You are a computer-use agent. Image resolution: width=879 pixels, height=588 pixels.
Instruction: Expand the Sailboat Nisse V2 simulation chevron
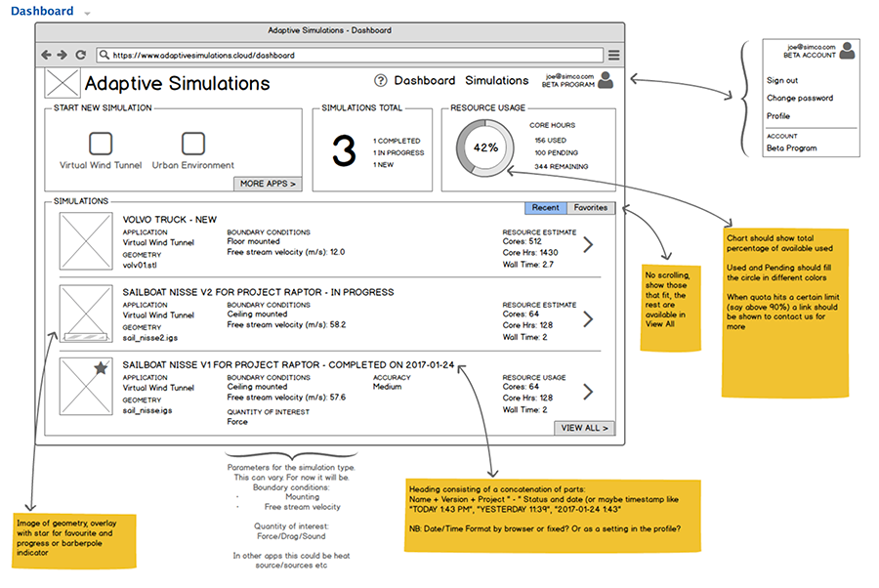click(x=588, y=319)
